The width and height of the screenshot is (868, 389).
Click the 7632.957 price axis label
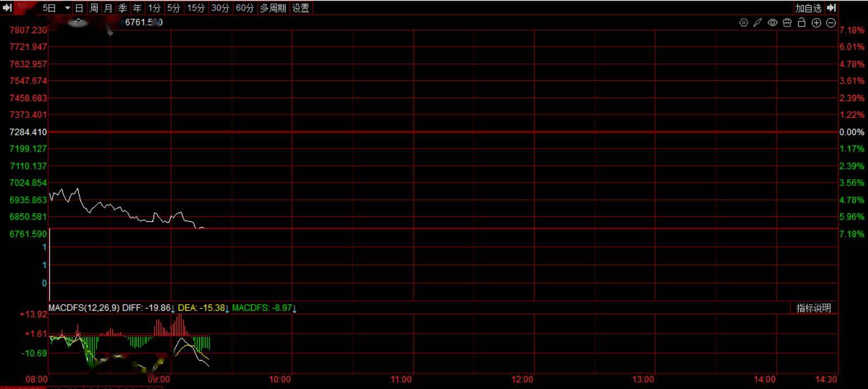(x=28, y=64)
